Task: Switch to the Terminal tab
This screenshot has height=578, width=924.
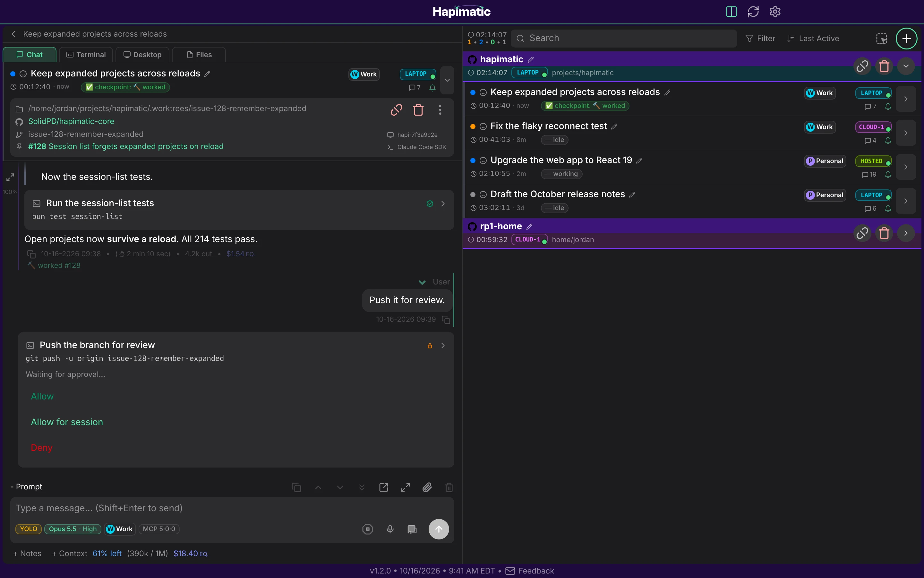Action: pyautogui.click(x=86, y=55)
